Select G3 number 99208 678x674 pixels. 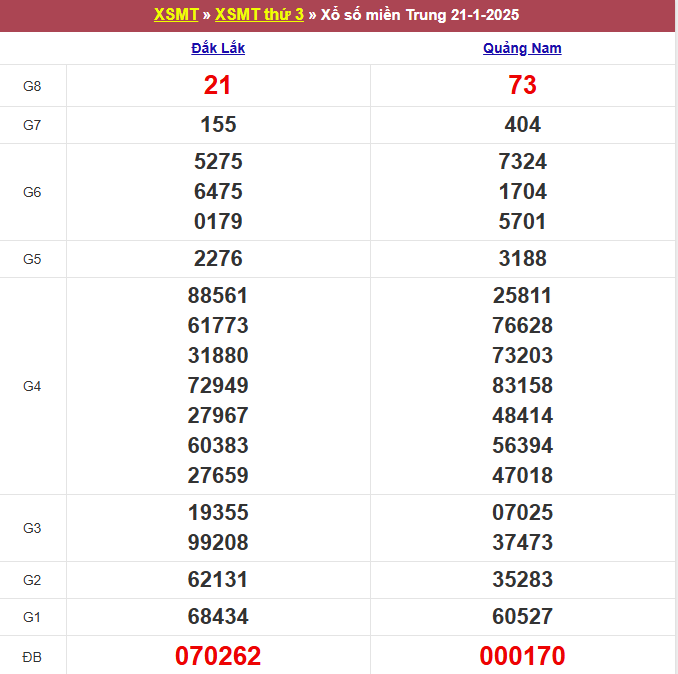pyautogui.click(x=218, y=542)
